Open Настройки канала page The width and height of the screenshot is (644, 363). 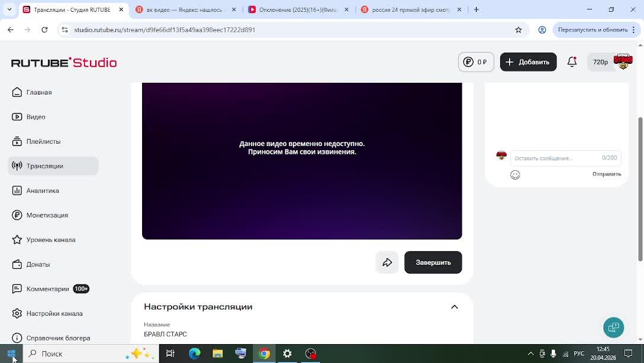click(x=53, y=314)
